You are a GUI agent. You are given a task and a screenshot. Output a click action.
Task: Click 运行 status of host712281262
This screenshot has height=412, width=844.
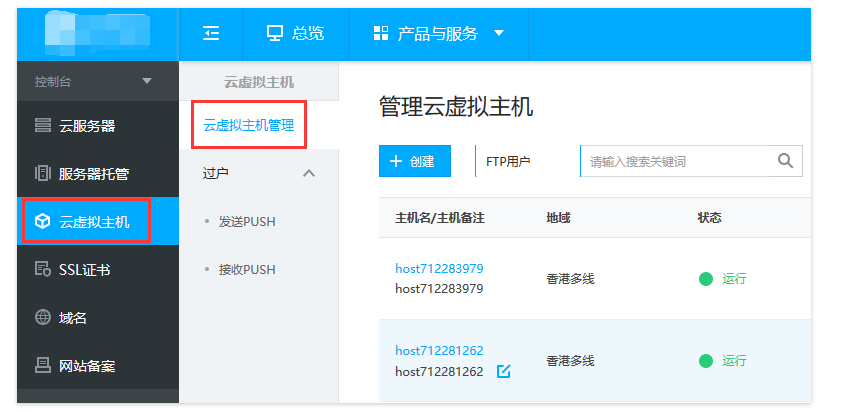point(734,361)
